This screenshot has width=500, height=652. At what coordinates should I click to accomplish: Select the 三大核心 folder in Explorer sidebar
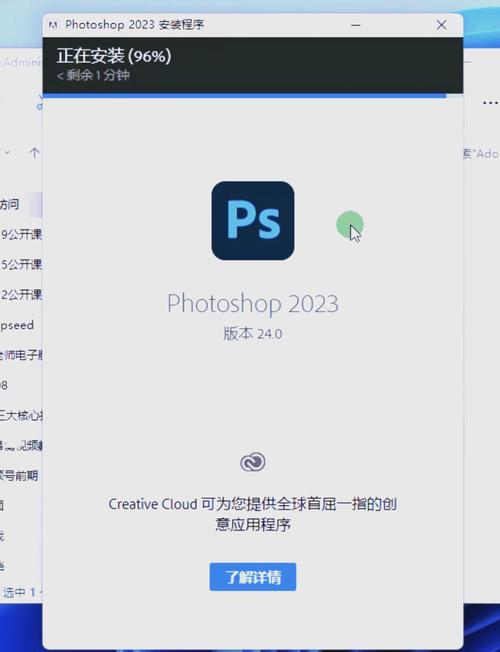pos(21,415)
